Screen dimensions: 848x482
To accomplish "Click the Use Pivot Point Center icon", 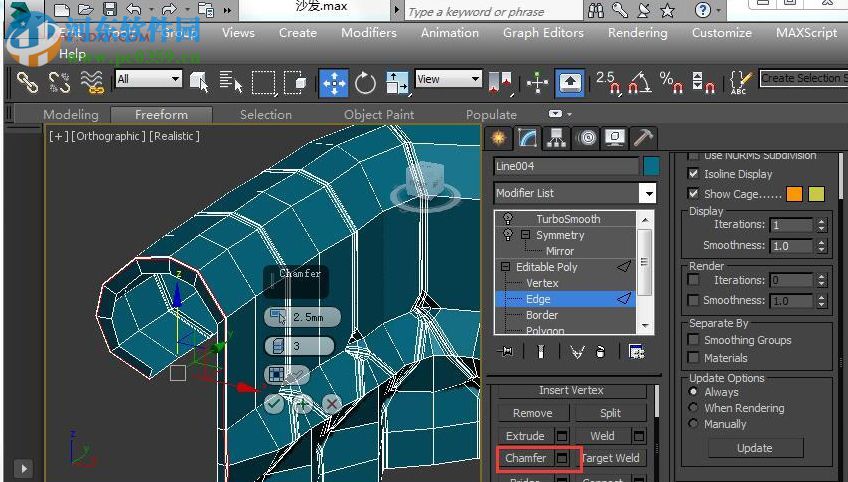I will pyautogui.click(x=500, y=83).
